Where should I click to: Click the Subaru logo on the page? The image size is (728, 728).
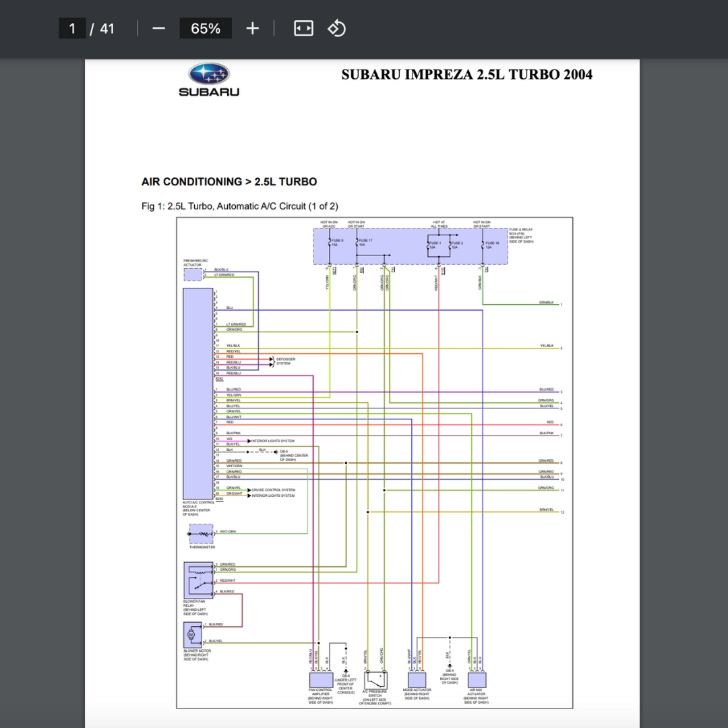(x=209, y=80)
